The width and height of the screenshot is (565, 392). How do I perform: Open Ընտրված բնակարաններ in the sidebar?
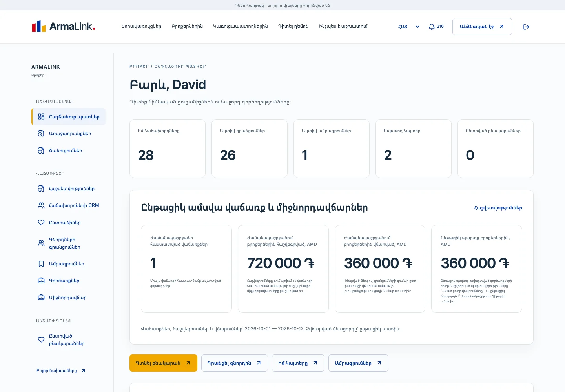[x=68, y=339]
